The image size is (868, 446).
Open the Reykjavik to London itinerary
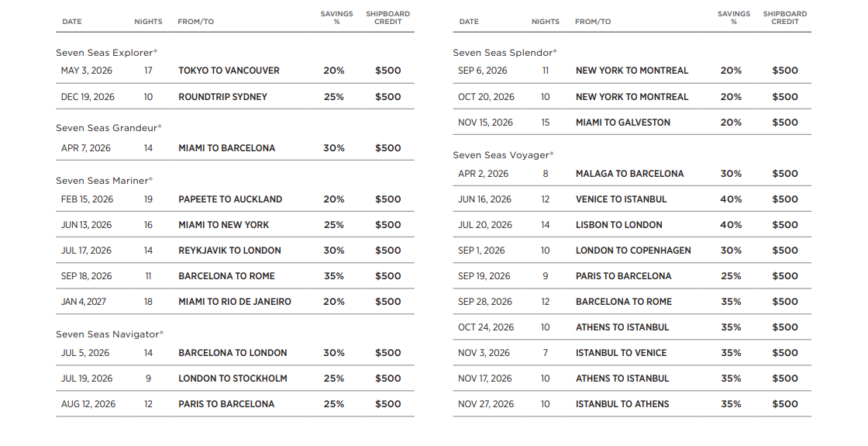[229, 251]
